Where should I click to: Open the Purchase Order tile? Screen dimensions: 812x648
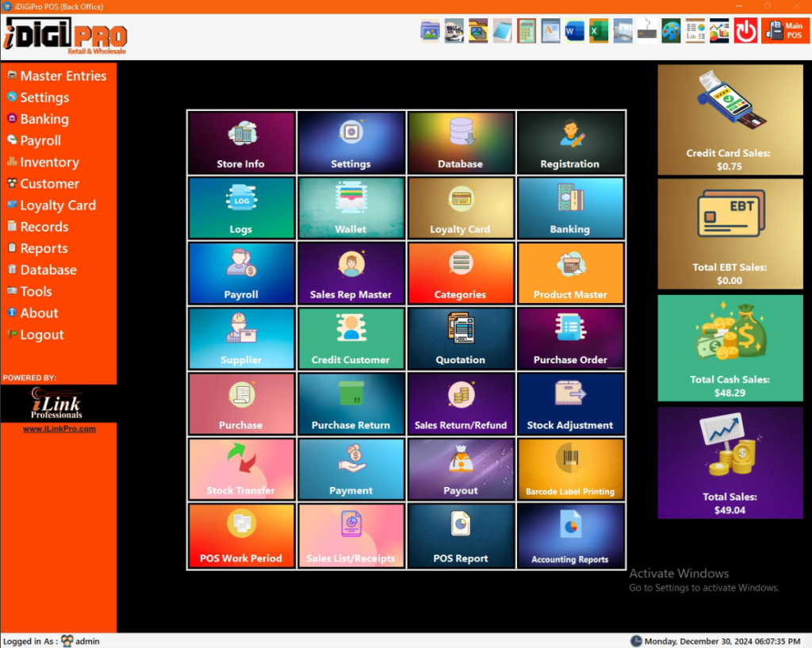(x=571, y=338)
